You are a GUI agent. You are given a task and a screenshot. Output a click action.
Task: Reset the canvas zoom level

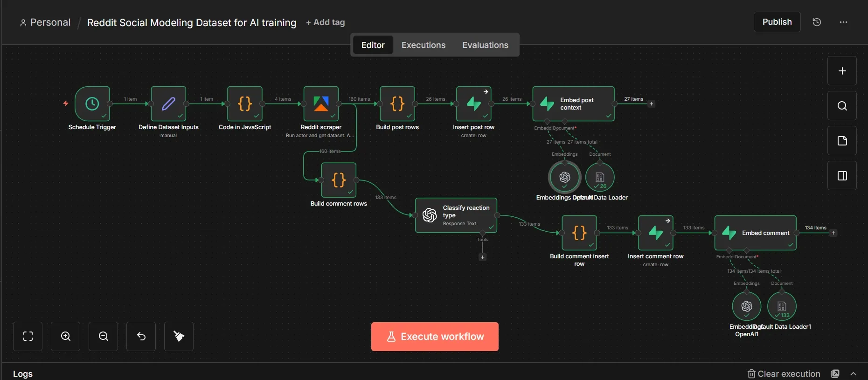pos(141,336)
